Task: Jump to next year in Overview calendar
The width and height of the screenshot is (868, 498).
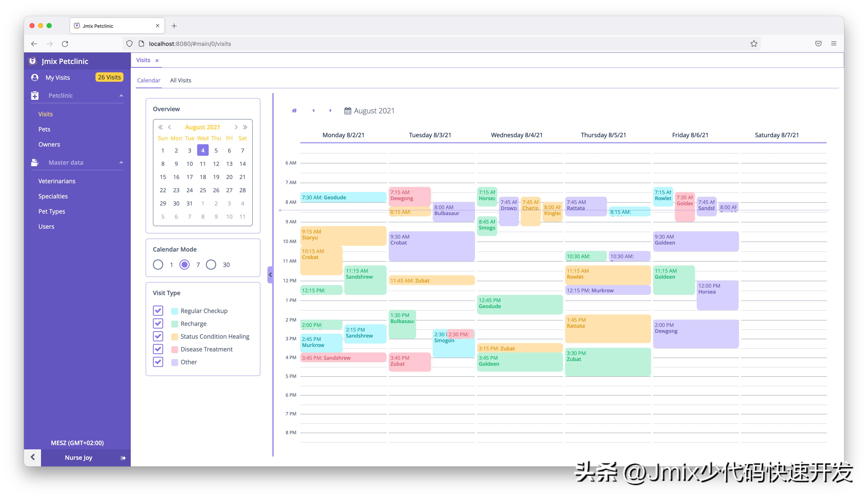Action: pos(245,127)
